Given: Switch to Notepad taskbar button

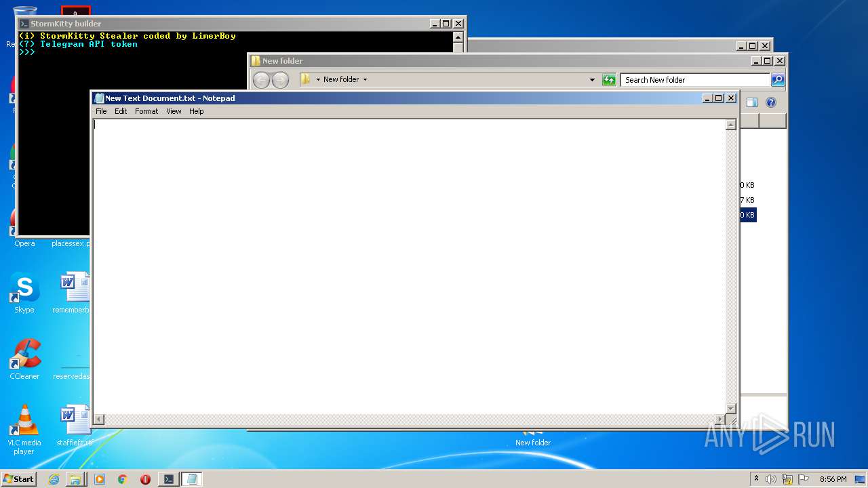Looking at the screenshot, I should pos(192,479).
